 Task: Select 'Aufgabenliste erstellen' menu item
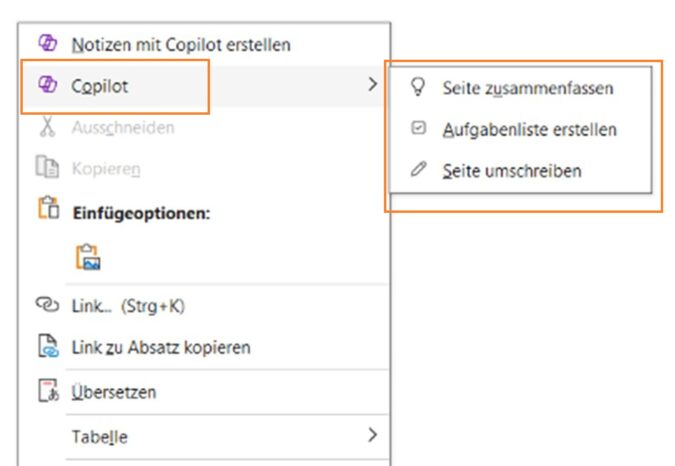click(529, 129)
